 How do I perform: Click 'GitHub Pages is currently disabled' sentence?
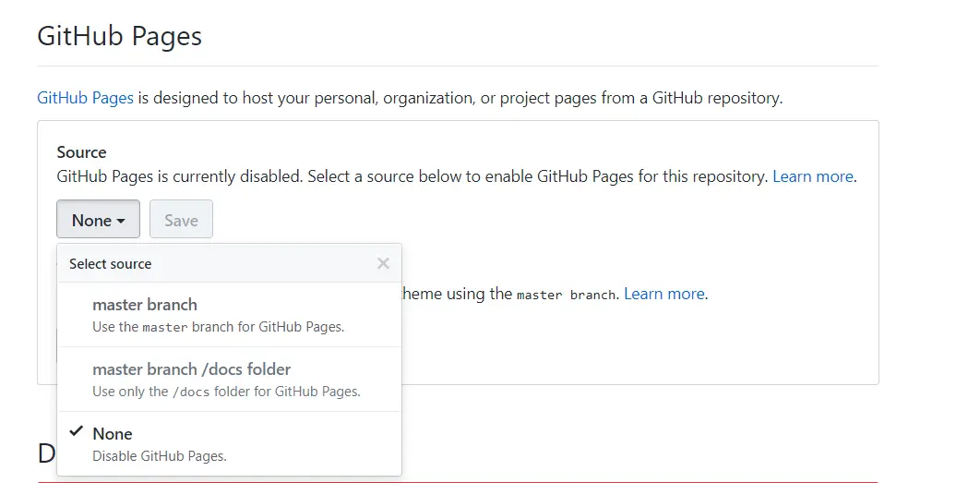[x=180, y=176]
